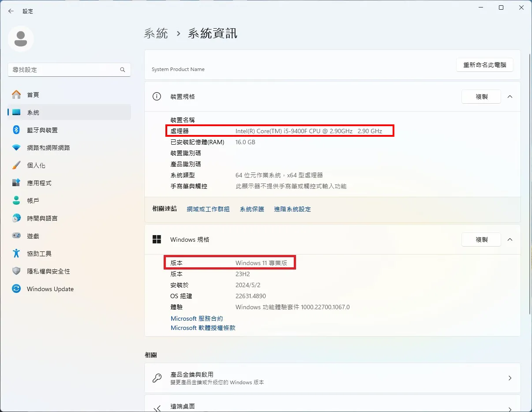Click the 網路和網際網路 Wi-Fi icon

point(16,148)
